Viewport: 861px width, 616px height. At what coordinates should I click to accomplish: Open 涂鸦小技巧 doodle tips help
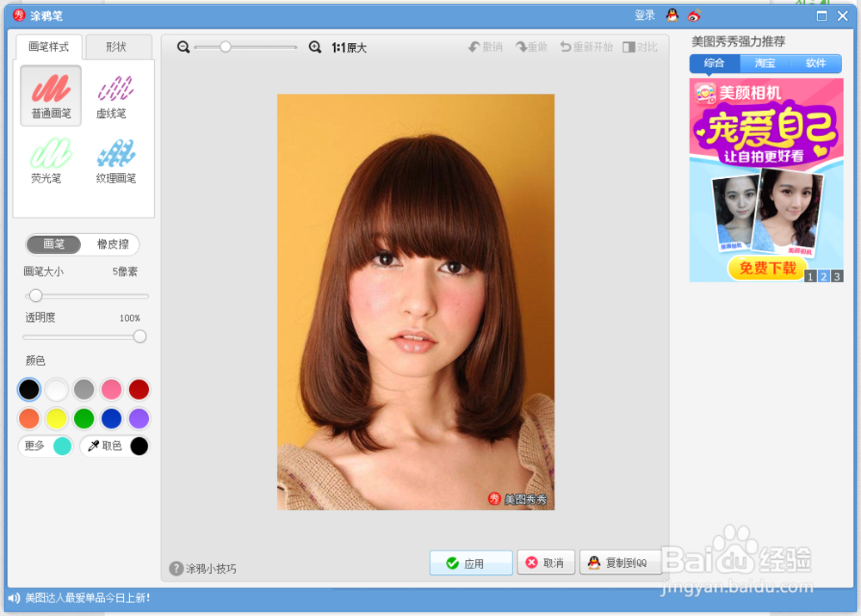click(x=202, y=569)
